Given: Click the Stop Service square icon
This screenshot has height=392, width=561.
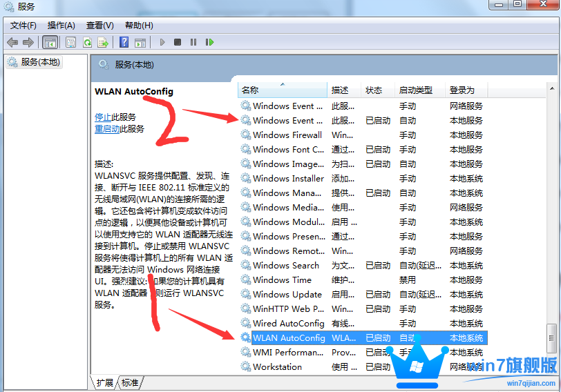Looking at the screenshot, I should pyautogui.click(x=178, y=42).
